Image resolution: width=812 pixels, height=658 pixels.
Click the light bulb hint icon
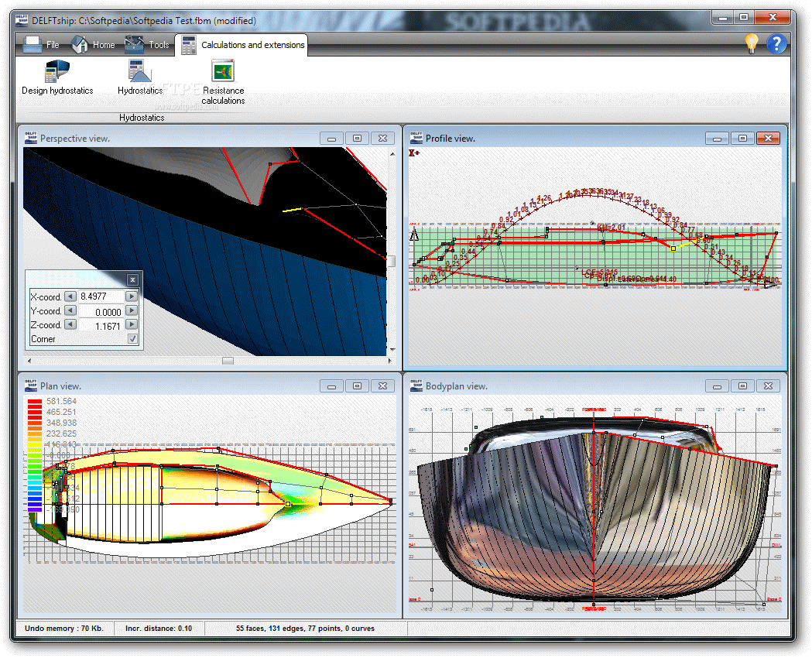click(x=752, y=44)
